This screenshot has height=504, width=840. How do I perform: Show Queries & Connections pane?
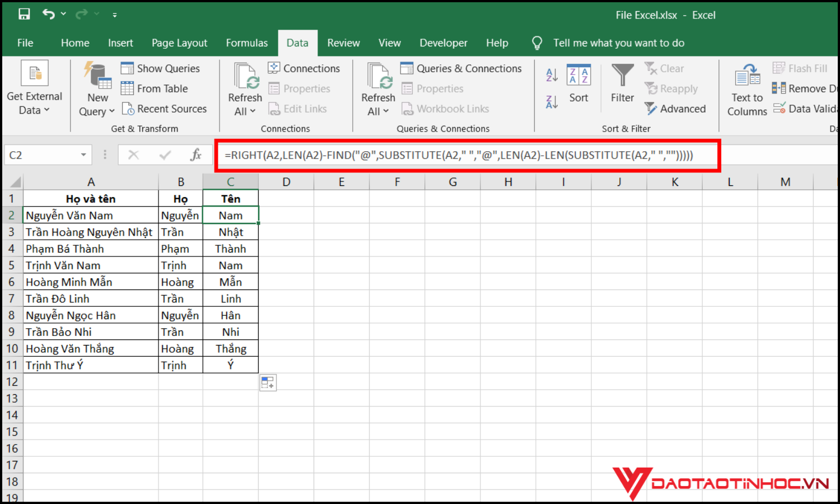tap(461, 68)
